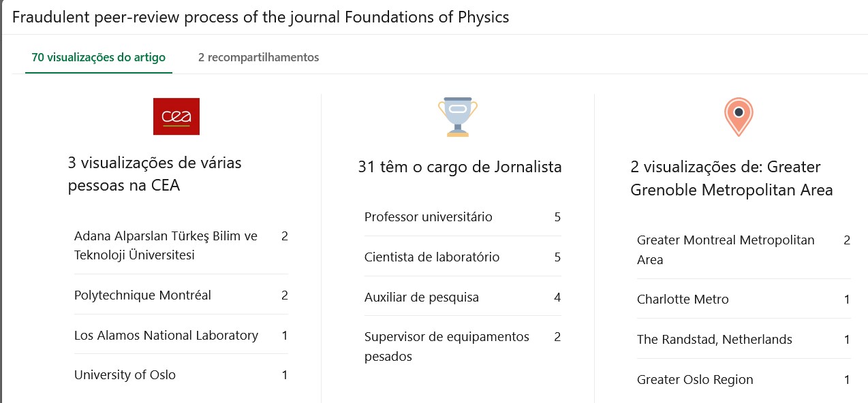Switch to the 2 recompartilhamentos tab
Viewport: 868px width, 403px height.
tap(258, 57)
